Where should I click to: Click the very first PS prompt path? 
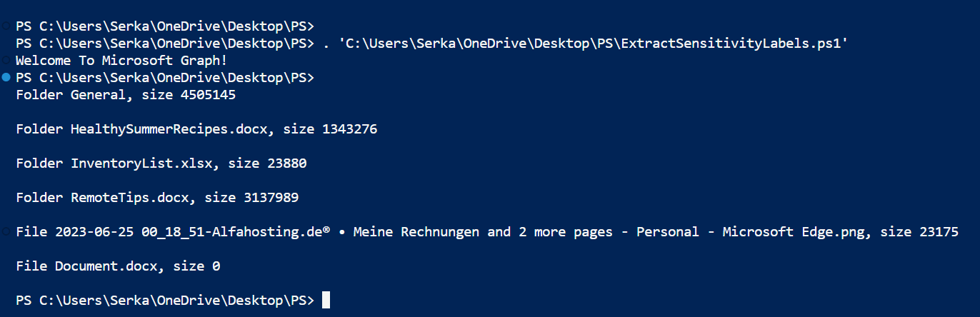pyautogui.click(x=165, y=26)
